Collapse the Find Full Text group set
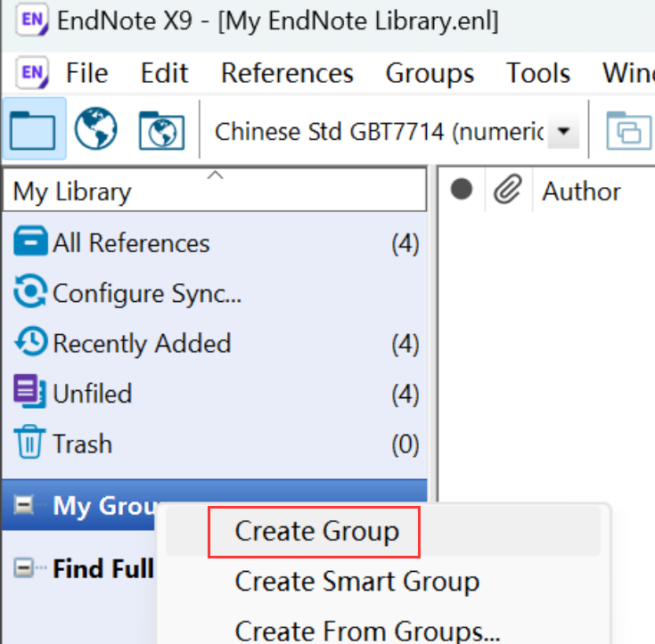This screenshot has width=655, height=644. pos(23,568)
